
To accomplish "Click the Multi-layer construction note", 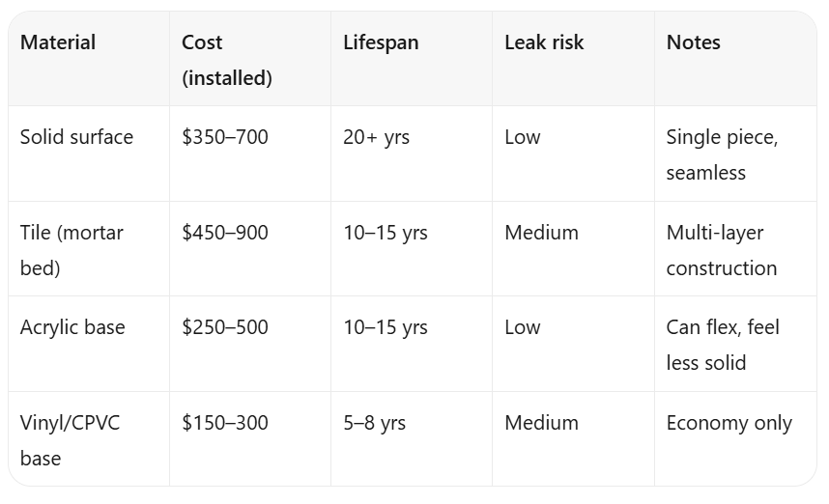I will pyautogui.click(x=735, y=248).
